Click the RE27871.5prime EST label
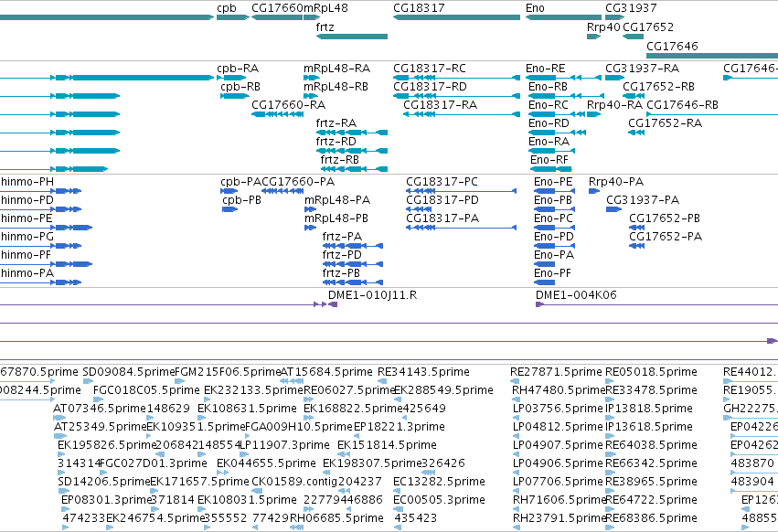 click(x=556, y=372)
